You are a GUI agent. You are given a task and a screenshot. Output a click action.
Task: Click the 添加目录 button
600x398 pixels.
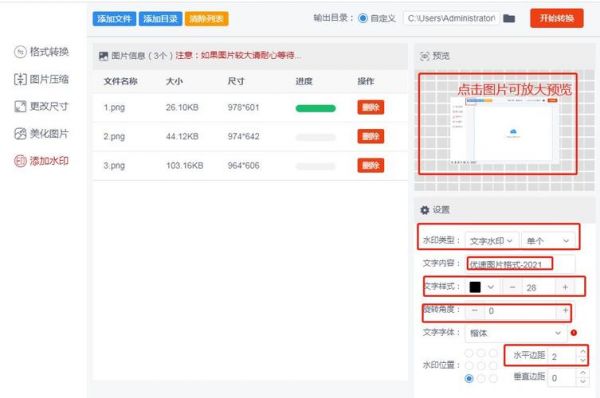pyautogui.click(x=160, y=19)
